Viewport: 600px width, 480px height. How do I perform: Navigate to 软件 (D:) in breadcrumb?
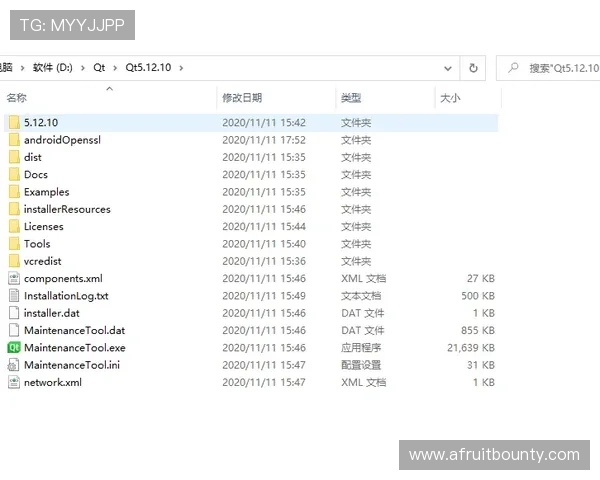[53, 68]
